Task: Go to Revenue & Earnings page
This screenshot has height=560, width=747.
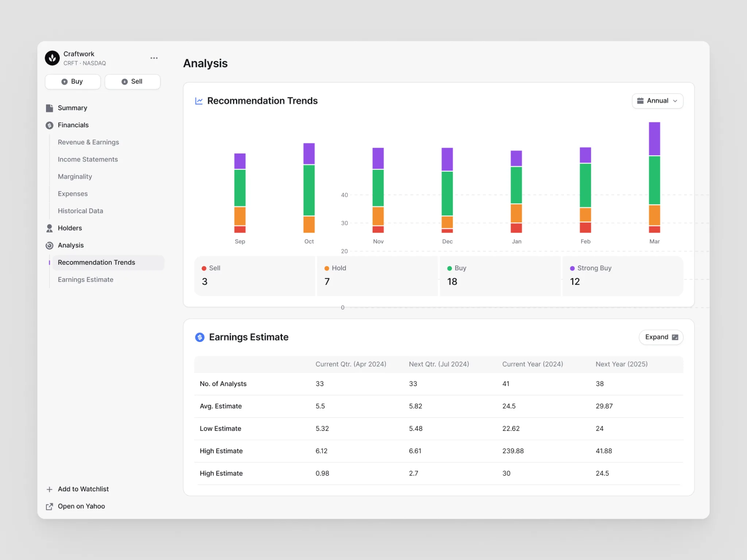Action: click(88, 142)
